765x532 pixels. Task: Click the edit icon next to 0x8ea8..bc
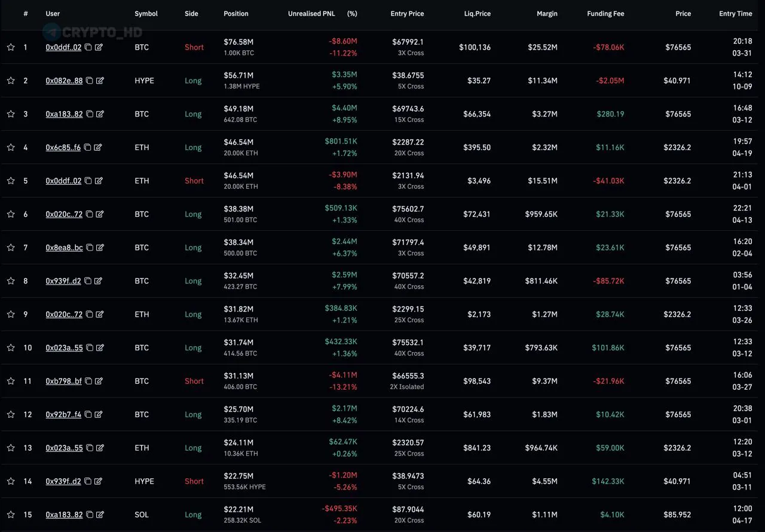(x=100, y=247)
